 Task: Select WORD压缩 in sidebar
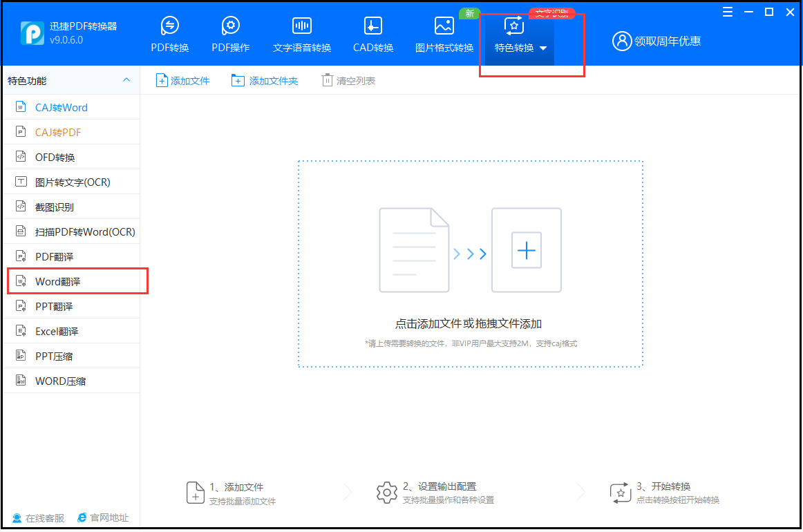pos(72,381)
